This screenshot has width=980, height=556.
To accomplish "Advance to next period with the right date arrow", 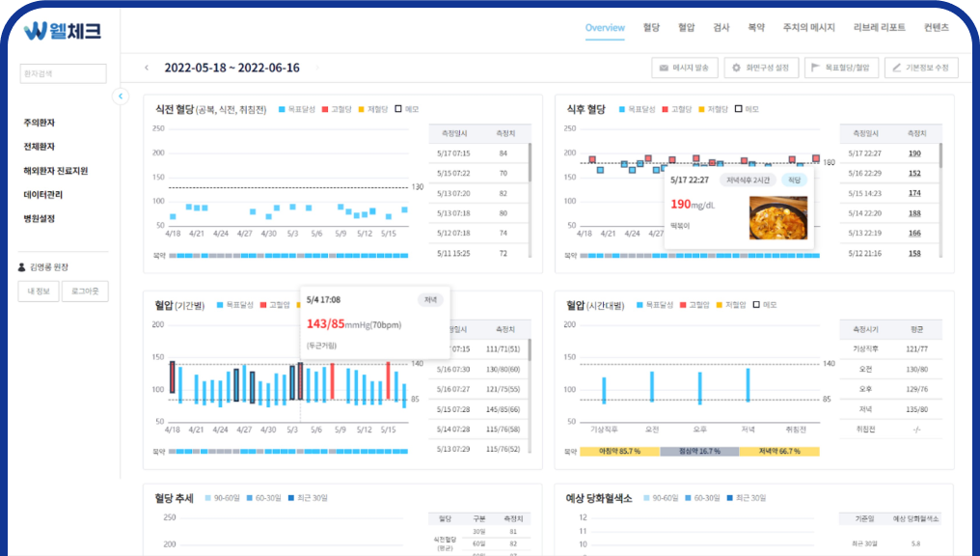I will pyautogui.click(x=318, y=68).
